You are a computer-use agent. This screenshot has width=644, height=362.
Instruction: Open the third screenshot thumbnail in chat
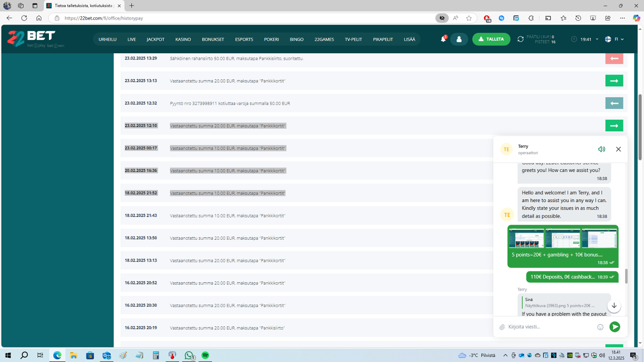click(599, 238)
